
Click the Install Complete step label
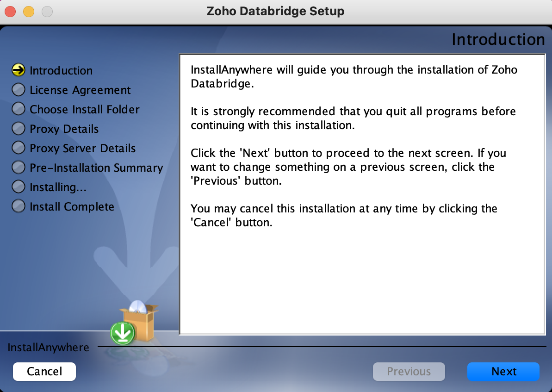coord(72,207)
